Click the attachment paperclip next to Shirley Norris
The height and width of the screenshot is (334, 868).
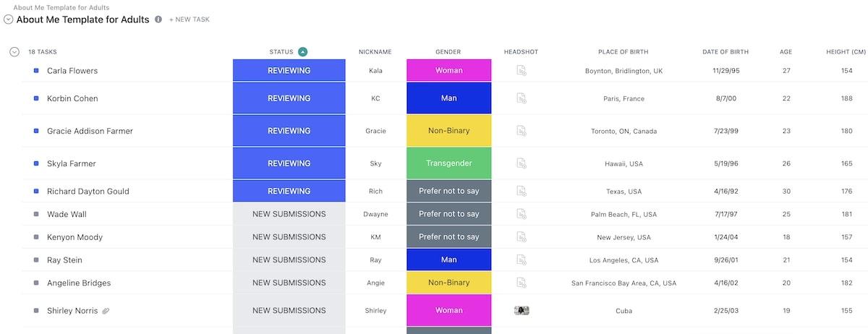pos(105,311)
